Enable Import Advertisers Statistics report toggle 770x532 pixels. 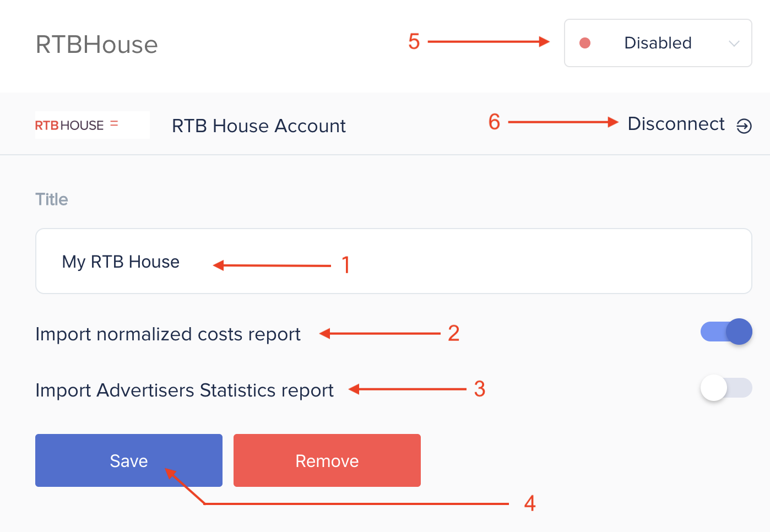pos(726,388)
